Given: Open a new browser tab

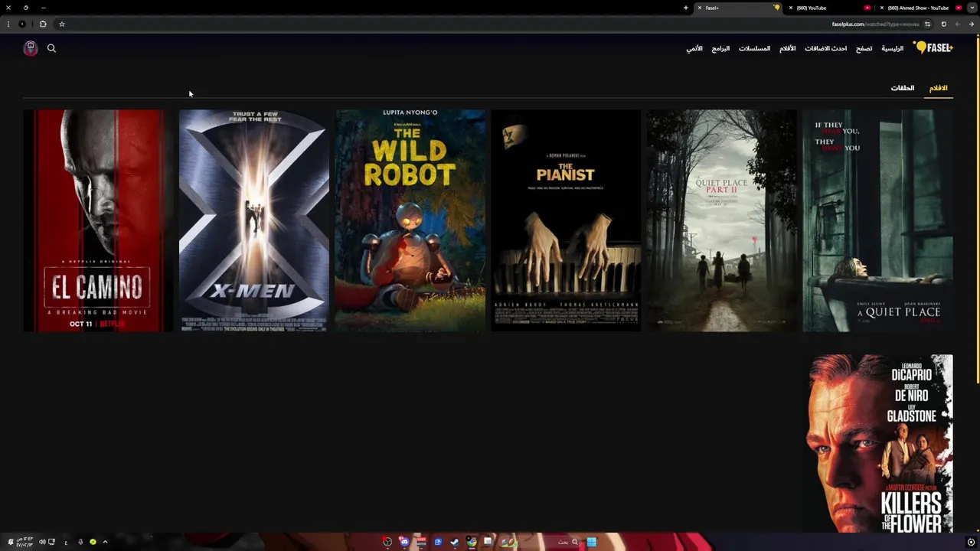Looking at the screenshot, I should (686, 8).
